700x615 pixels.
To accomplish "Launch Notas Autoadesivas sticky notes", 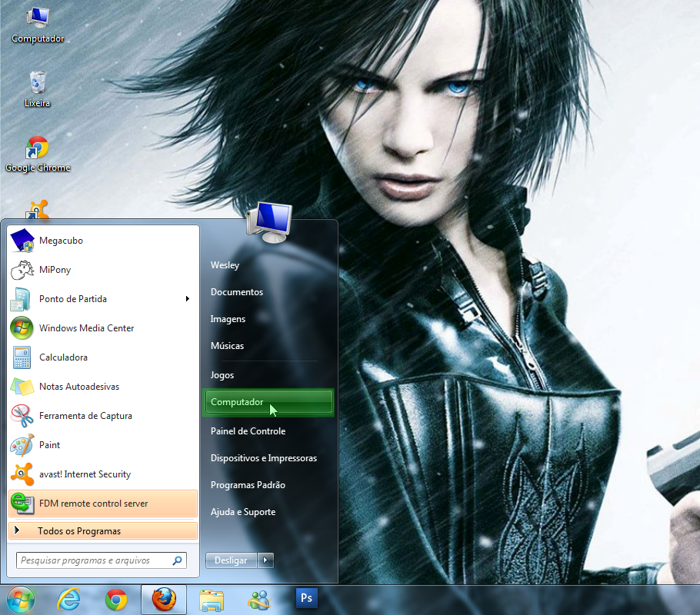I will (78, 387).
